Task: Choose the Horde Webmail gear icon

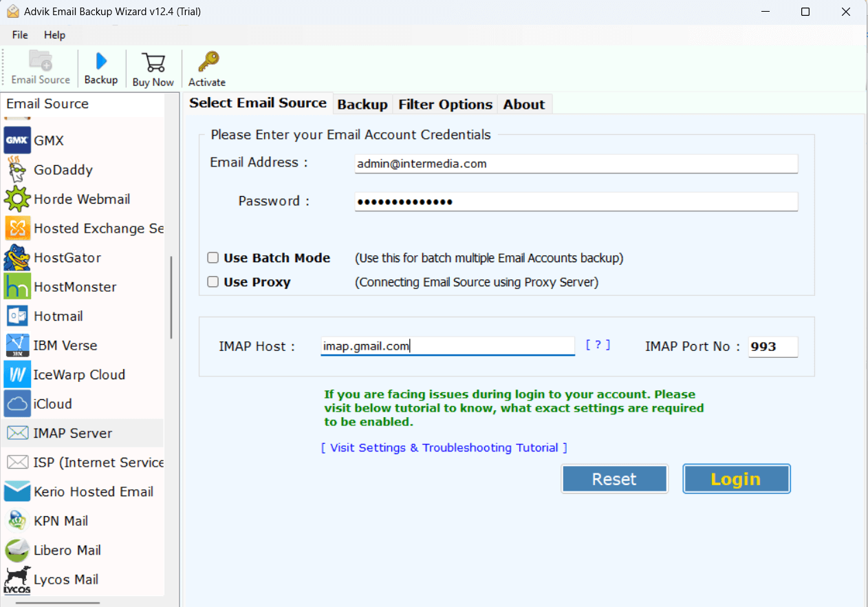Action: point(17,199)
